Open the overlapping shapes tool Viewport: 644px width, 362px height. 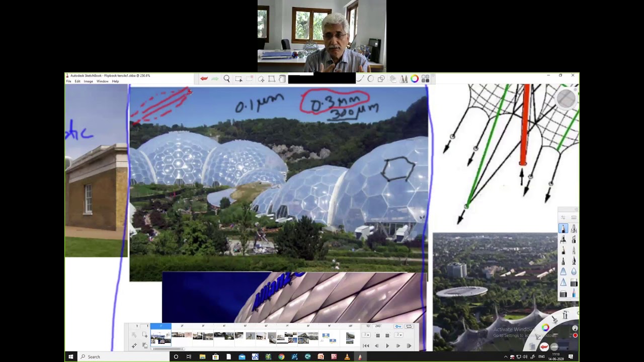(x=381, y=79)
